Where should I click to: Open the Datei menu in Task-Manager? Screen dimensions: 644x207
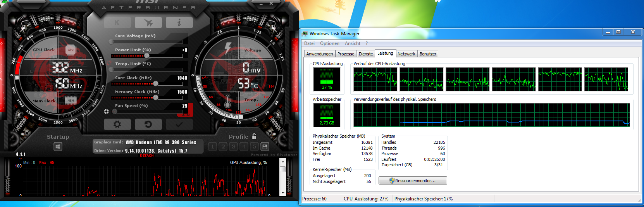click(x=309, y=43)
